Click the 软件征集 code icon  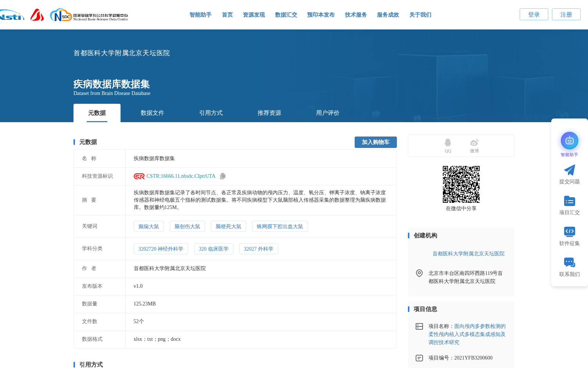(569, 231)
